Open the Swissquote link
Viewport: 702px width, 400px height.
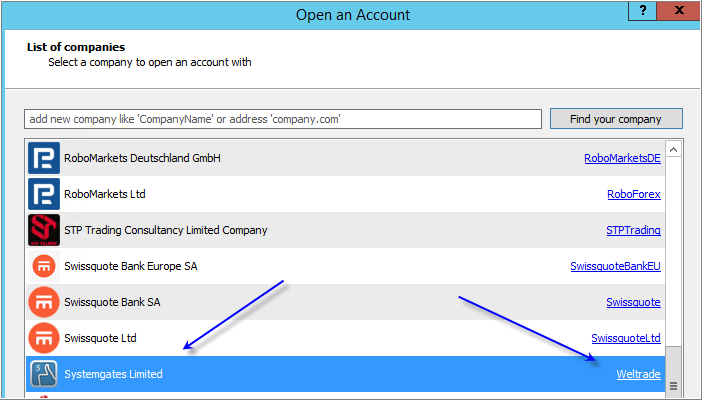pyautogui.click(x=633, y=302)
